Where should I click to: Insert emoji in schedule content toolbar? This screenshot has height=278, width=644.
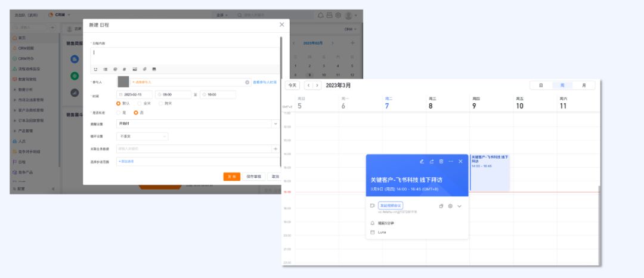pyautogui.click(x=95, y=69)
